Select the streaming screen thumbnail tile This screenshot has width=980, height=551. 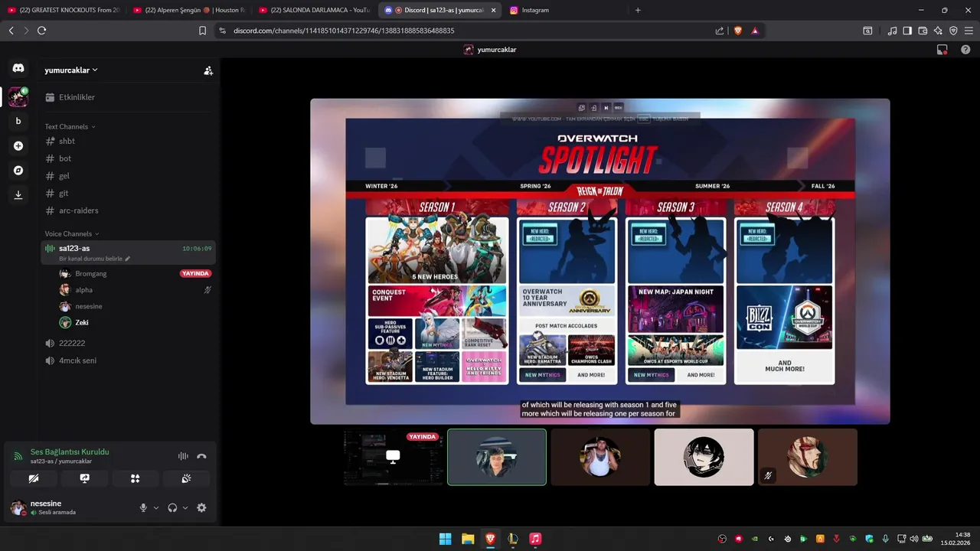(393, 457)
